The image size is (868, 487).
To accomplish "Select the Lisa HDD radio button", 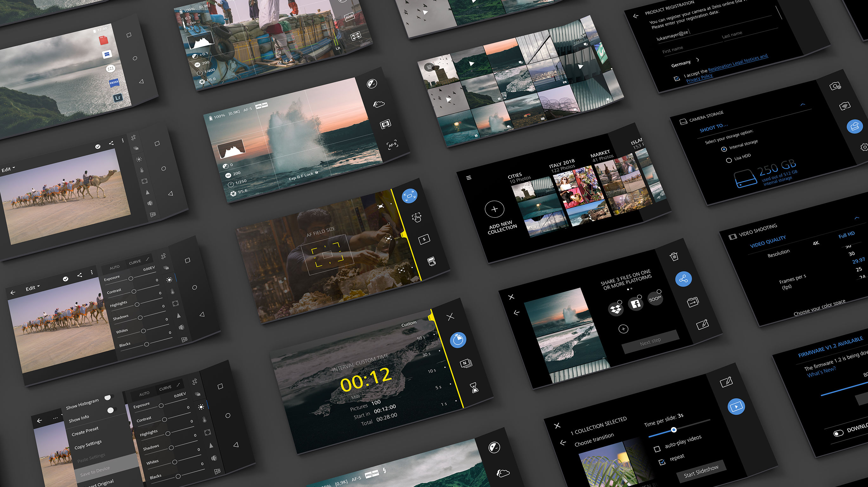I will point(729,160).
